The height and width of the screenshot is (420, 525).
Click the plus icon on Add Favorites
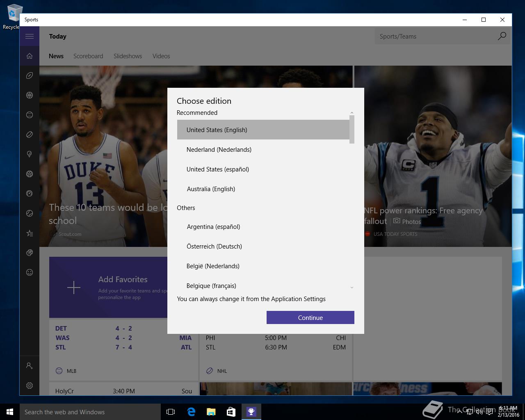74,288
